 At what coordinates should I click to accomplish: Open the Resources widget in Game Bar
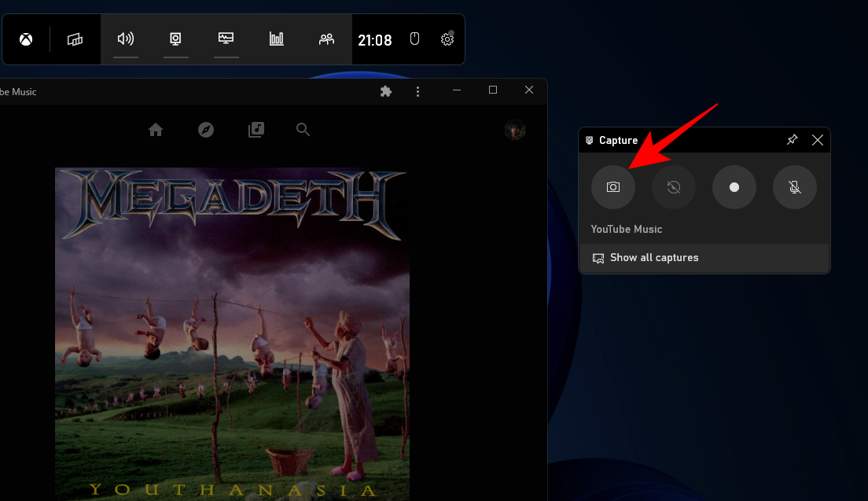(x=276, y=39)
